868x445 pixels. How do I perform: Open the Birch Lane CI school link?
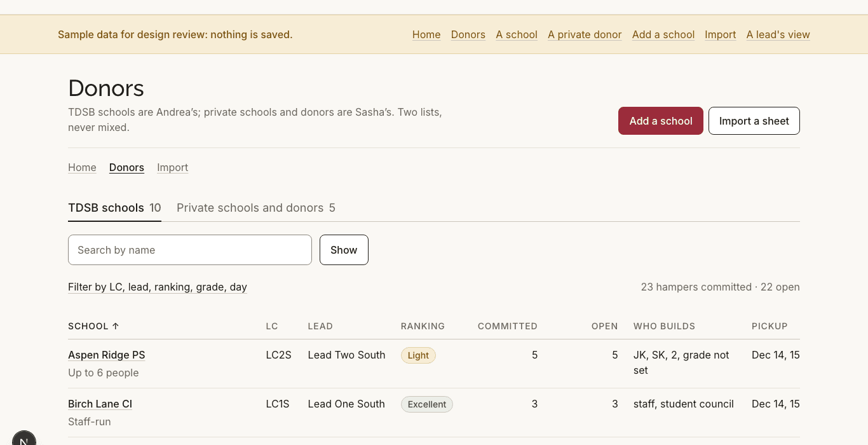click(x=100, y=404)
